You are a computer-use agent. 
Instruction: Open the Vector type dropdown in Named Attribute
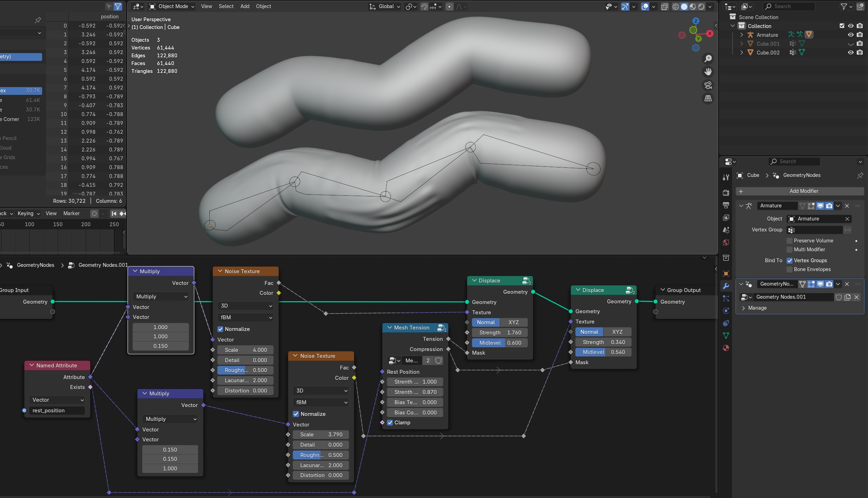pos(57,400)
